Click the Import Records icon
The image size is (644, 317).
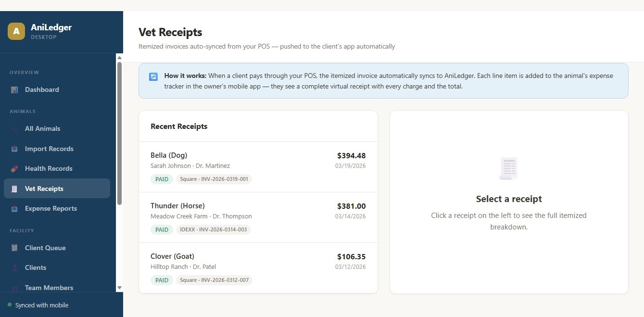click(x=14, y=149)
